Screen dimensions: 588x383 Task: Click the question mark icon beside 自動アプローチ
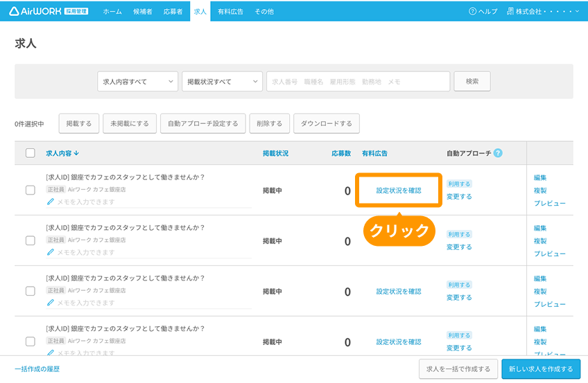point(498,153)
